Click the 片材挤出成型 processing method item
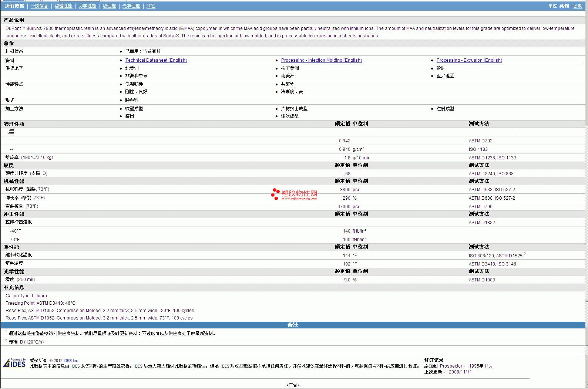588x389 pixels. [x=294, y=109]
